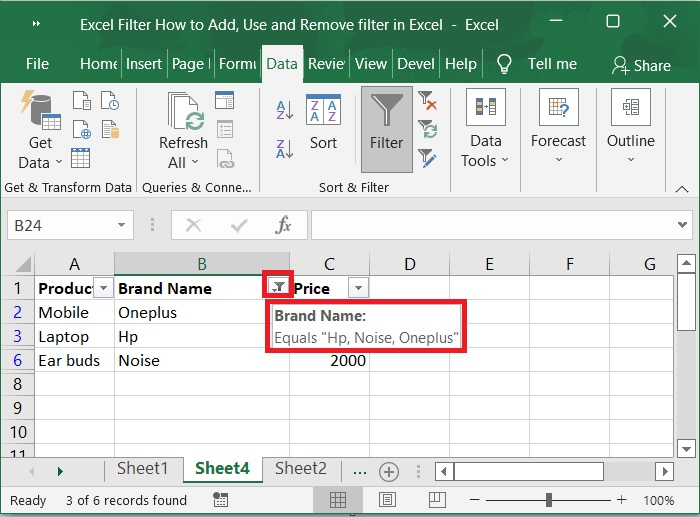Expand Quick Access Toolbar chevrons
The height and width of the screenshot is (517, 700).
point(37,24)
